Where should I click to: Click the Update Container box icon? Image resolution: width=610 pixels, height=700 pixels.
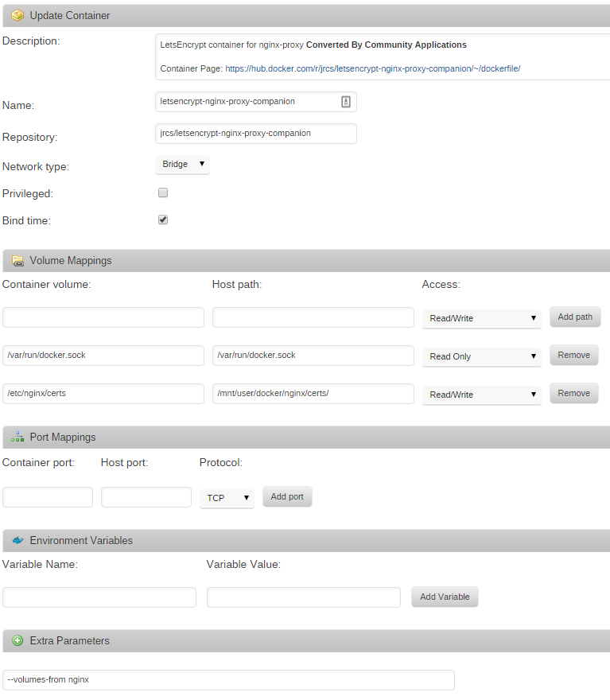coord(17,16)
